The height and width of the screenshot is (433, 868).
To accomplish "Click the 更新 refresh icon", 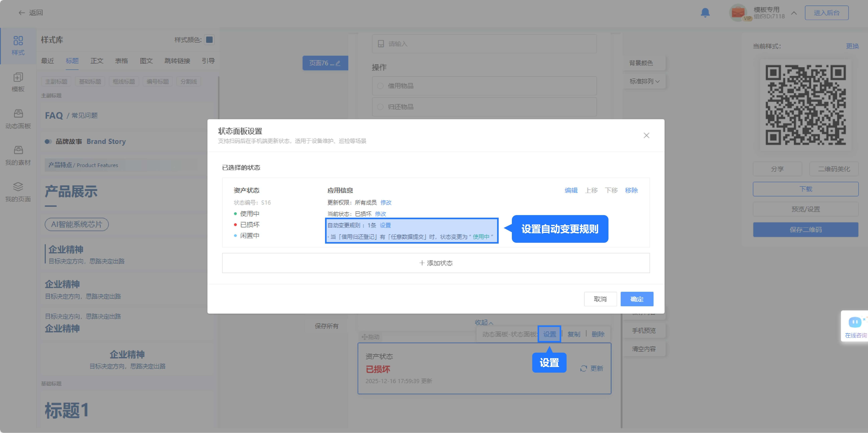I will (584, 368).
